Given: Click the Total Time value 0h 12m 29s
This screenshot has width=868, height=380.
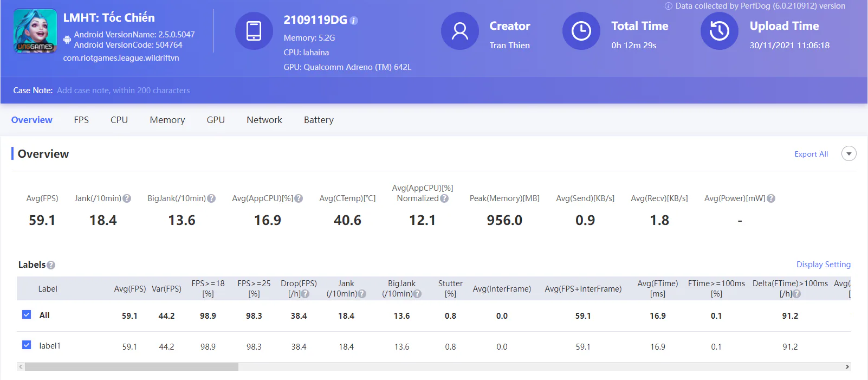Looking at the screenshot, I should (x=634, y=46).
